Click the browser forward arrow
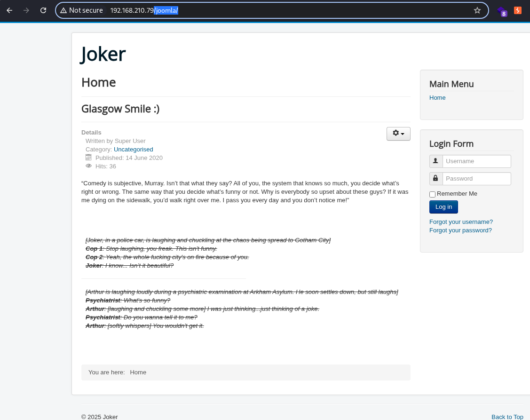 26,10
